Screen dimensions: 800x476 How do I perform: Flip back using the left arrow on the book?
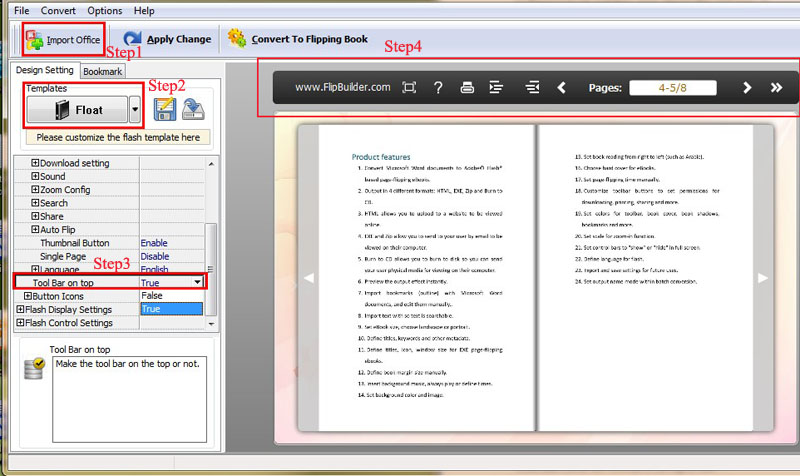click(308, 278)
